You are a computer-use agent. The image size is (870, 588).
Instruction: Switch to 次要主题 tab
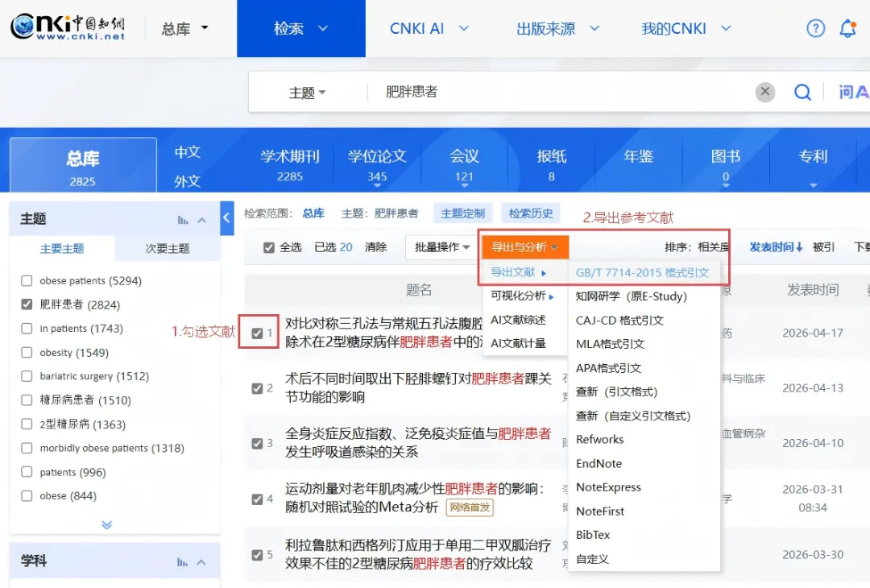[x=168, y=249]
